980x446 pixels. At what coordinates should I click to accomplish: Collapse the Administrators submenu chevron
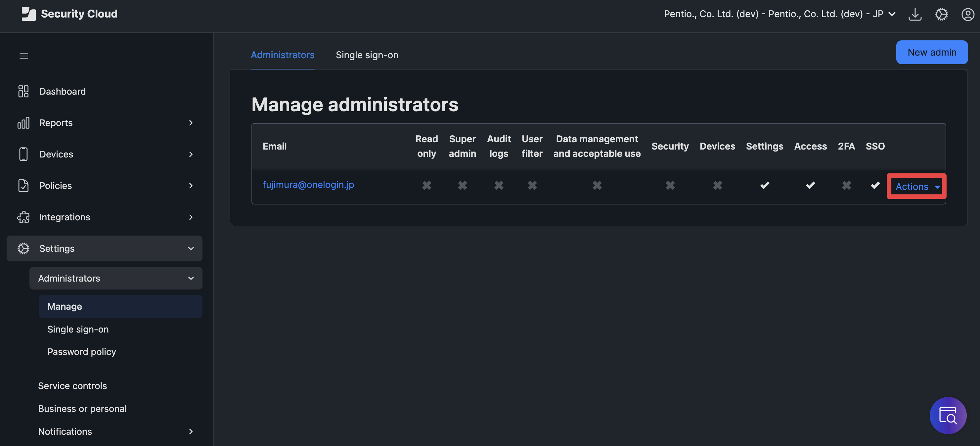pos(191,278)
